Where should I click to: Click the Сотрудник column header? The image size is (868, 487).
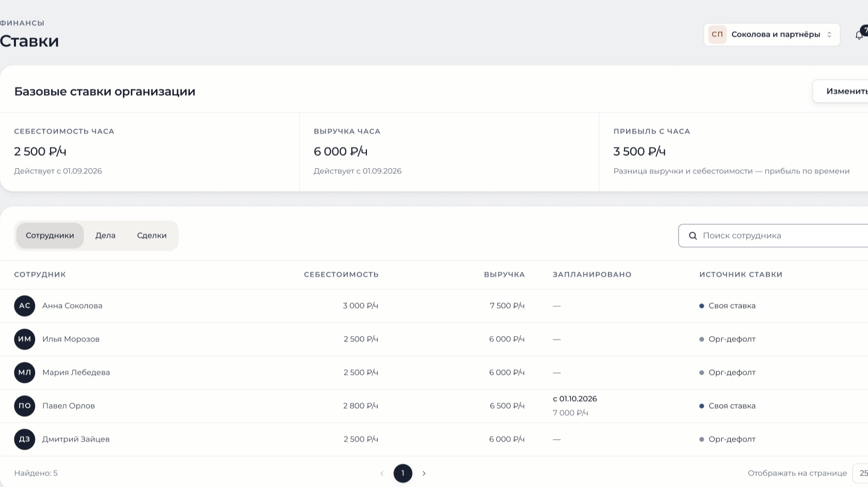pyautogui.click(x=40, y=275)
